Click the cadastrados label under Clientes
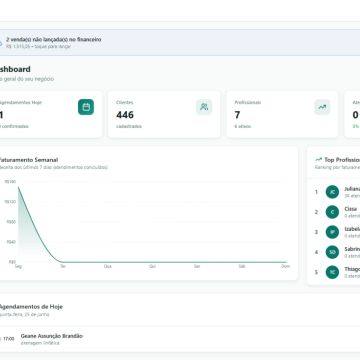This screenshot has height=360, width=360. point(129,126)
